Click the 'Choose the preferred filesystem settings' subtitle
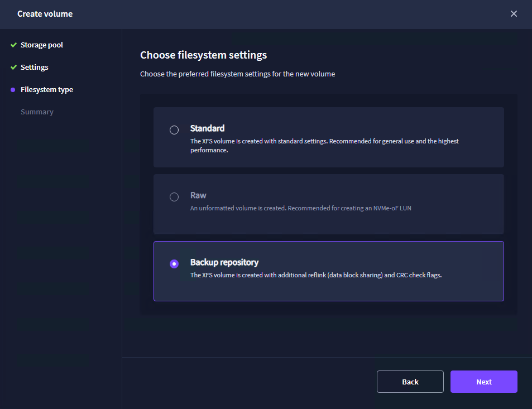 tap(237, 74)
